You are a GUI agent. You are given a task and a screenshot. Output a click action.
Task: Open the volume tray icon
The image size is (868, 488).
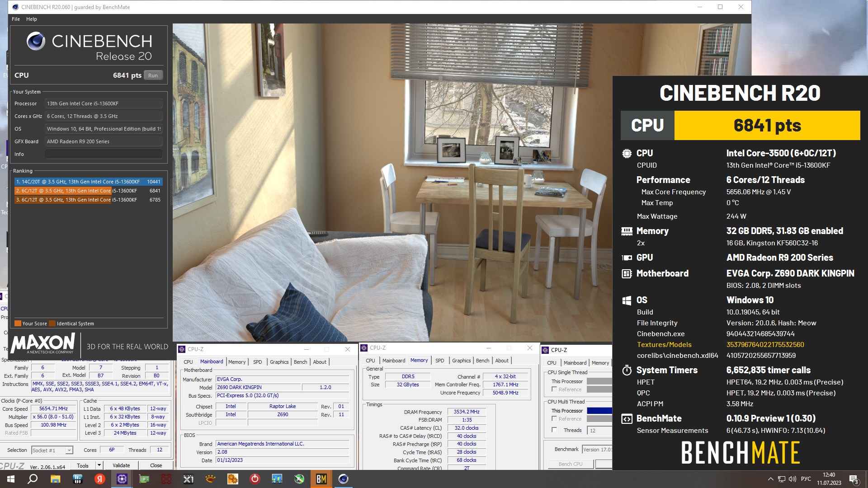(x=792, y=479)
